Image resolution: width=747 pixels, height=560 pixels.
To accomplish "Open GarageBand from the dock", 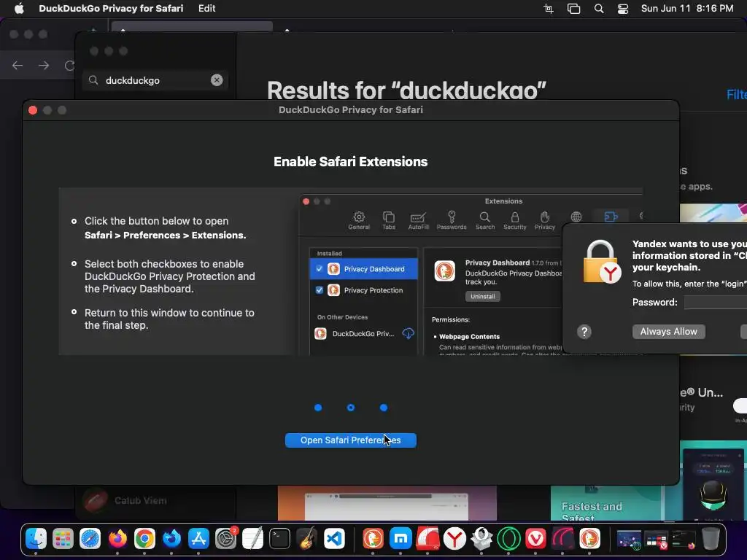I will tap(307, 539).
